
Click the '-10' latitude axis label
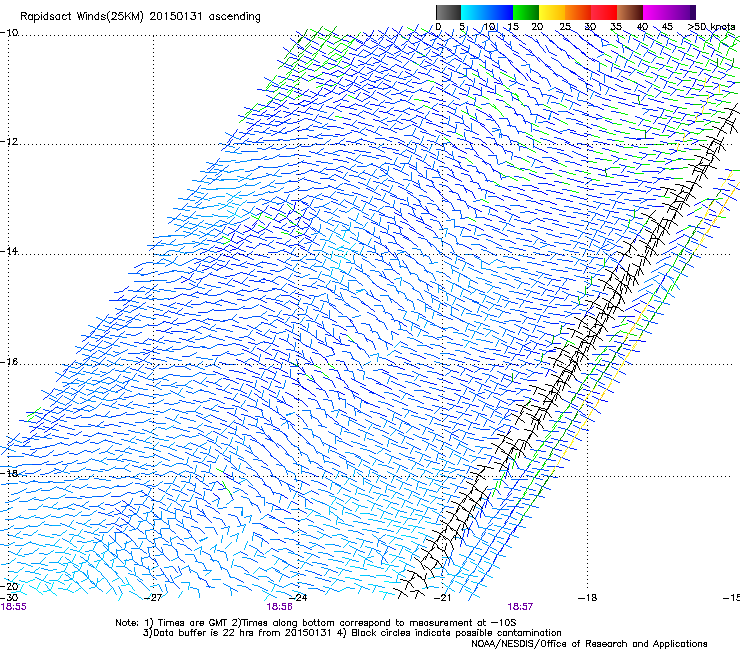[9, 33]
